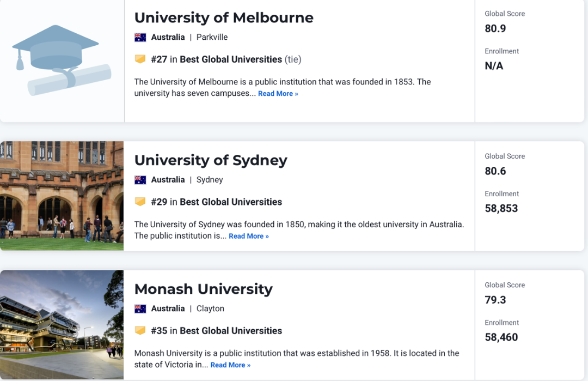Open the University of Sydney title link
The height and width of the screenshot is (381, 588).
pyautogui.click(x=211, y=160)
